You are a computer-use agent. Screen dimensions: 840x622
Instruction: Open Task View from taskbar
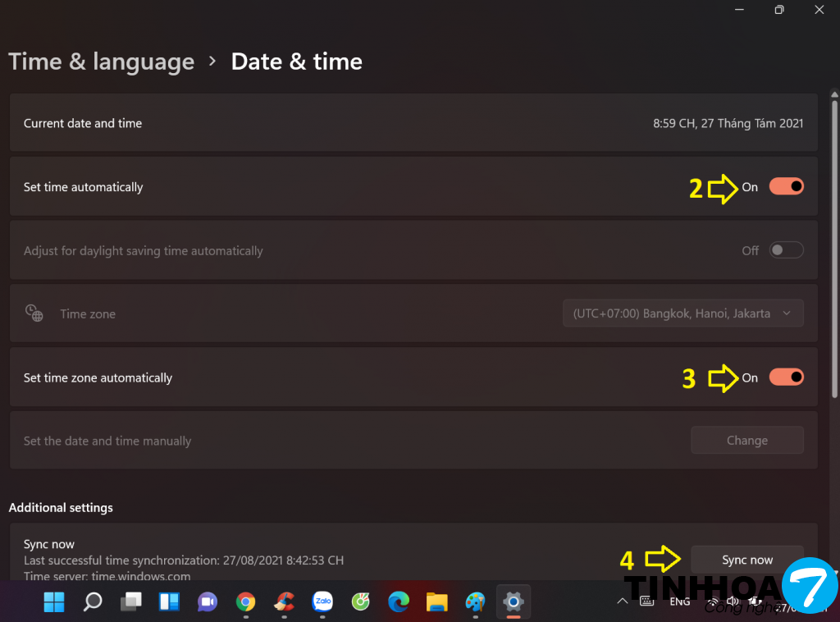[x=130, y=602]
